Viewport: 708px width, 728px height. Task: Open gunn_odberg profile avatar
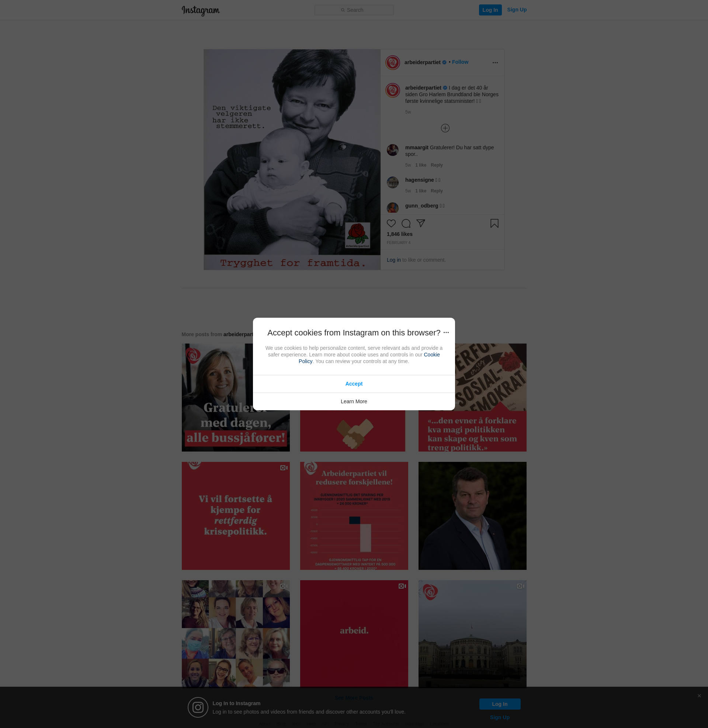[393, 208]
